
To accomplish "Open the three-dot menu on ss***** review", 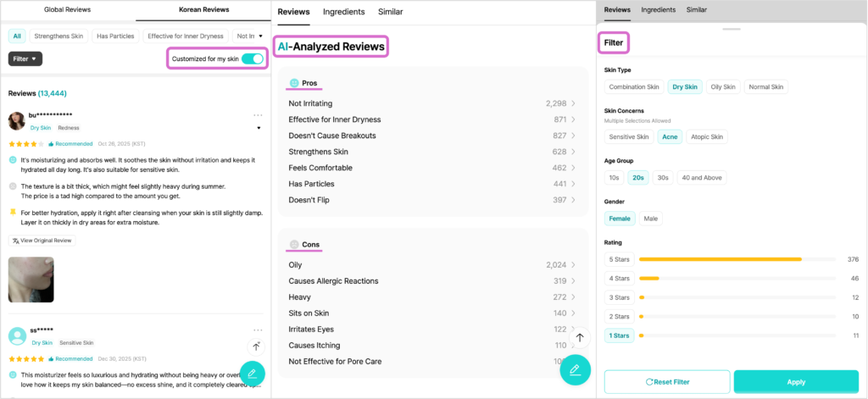I will click(258, 330).
